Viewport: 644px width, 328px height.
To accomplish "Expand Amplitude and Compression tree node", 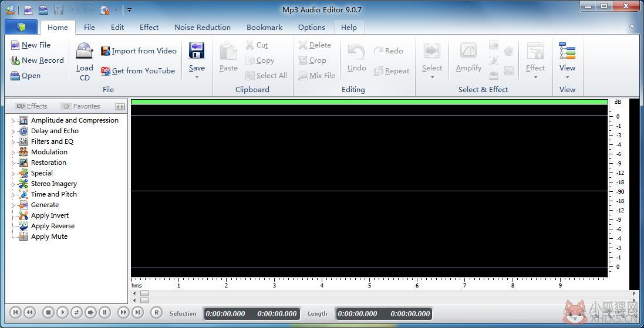I will (13, 121).
